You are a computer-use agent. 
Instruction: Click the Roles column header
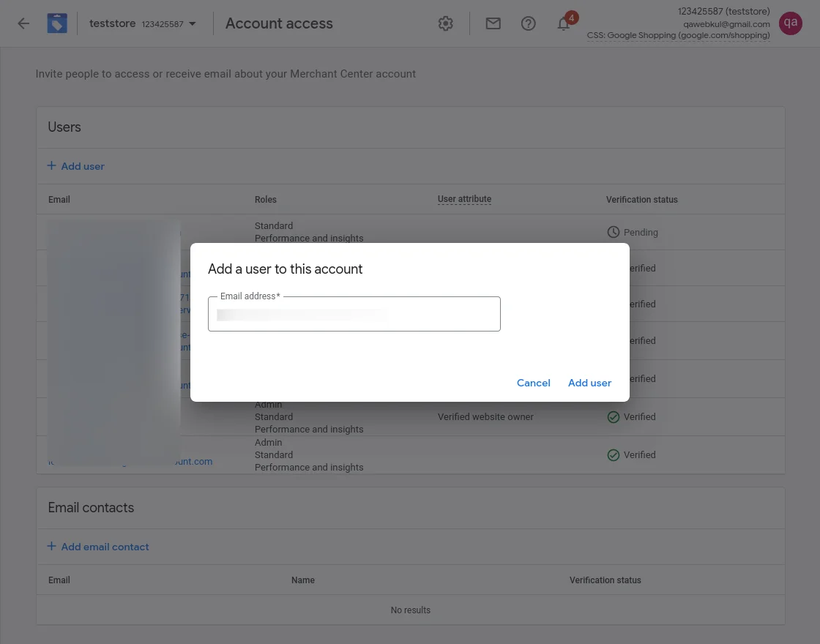coord(266,200)
